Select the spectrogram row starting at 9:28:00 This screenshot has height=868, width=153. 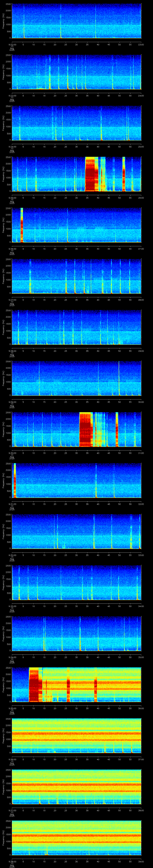click(76, 327)
